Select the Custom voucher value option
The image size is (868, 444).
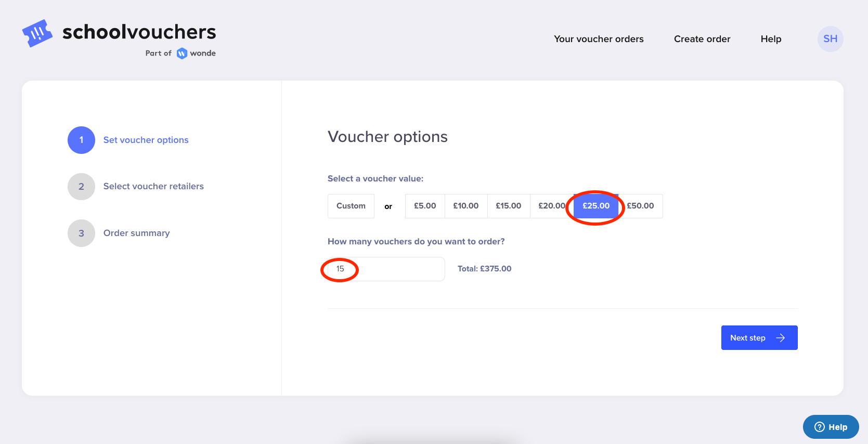[351, 206]
